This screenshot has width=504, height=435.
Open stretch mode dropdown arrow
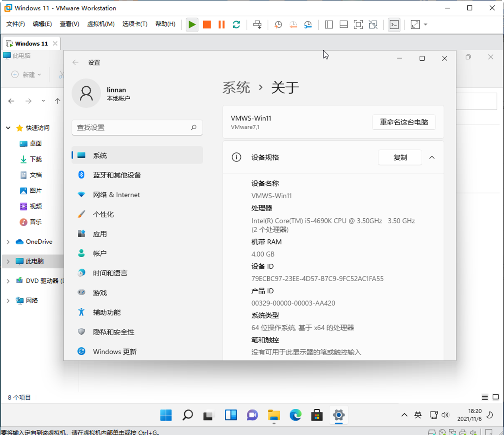coord(425,24)
